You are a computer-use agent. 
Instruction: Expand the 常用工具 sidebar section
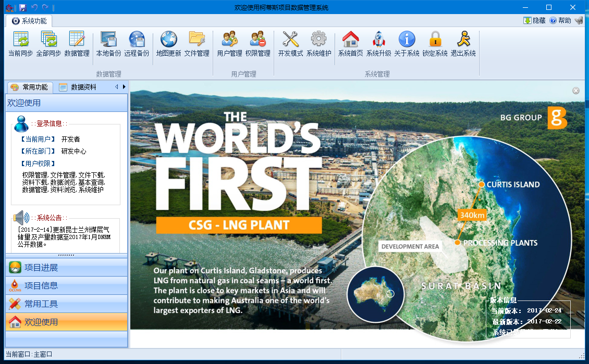[x=67, y=304]
